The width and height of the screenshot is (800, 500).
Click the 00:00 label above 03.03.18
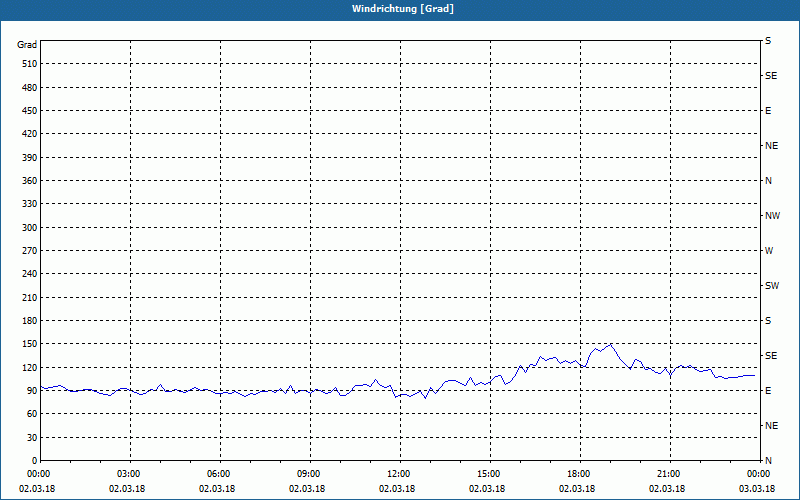(x=758, y=474)
